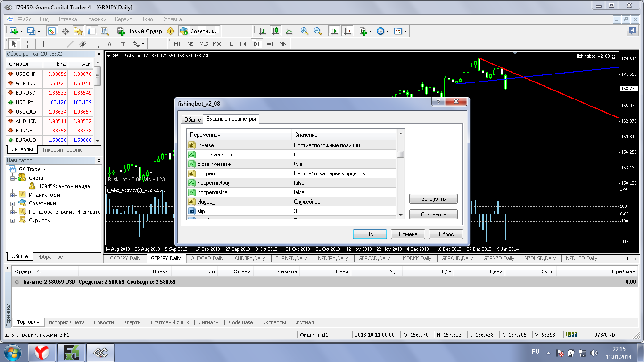
Task: Select the text label tool A
Action: (x=109, y=44)
